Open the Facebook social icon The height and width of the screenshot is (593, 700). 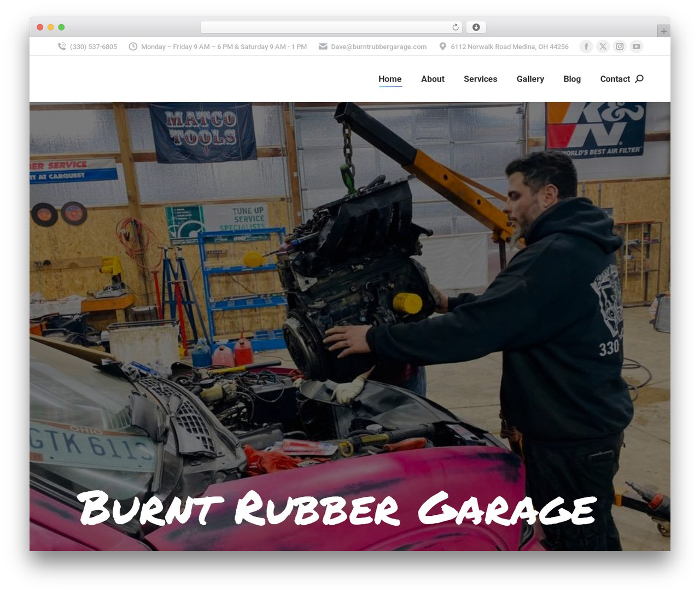pos(586,46)
